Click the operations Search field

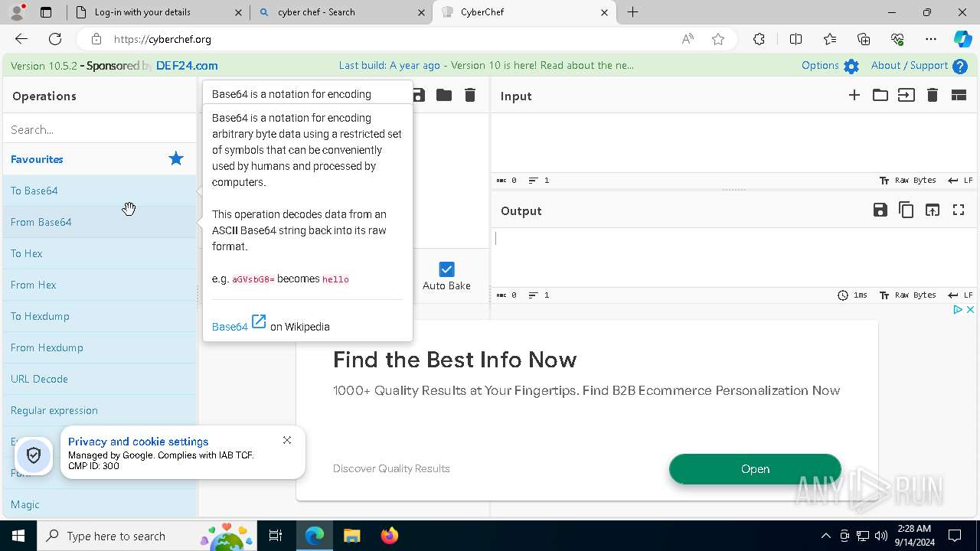point(100,129)
